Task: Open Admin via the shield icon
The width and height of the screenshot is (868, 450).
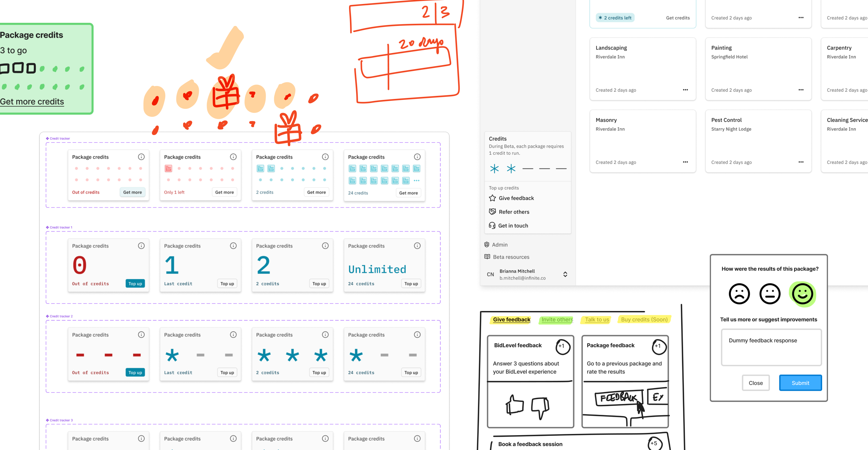Action: tap(486, 244)
